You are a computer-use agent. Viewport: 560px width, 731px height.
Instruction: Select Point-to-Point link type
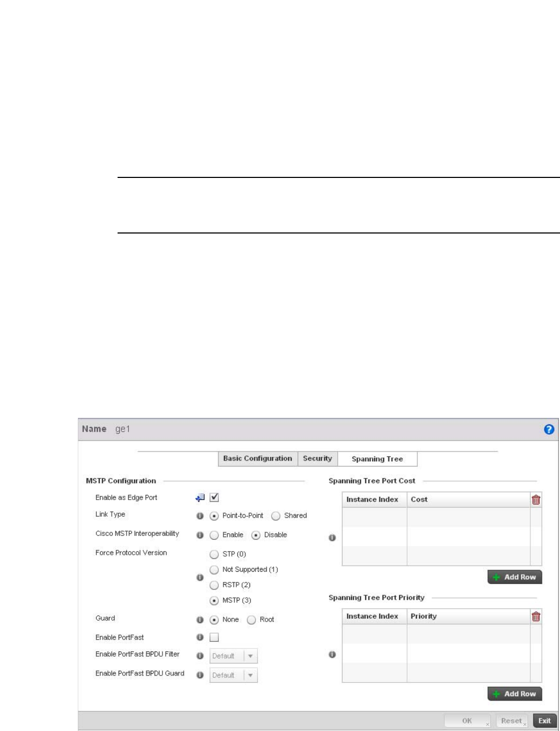pos(214,516)
